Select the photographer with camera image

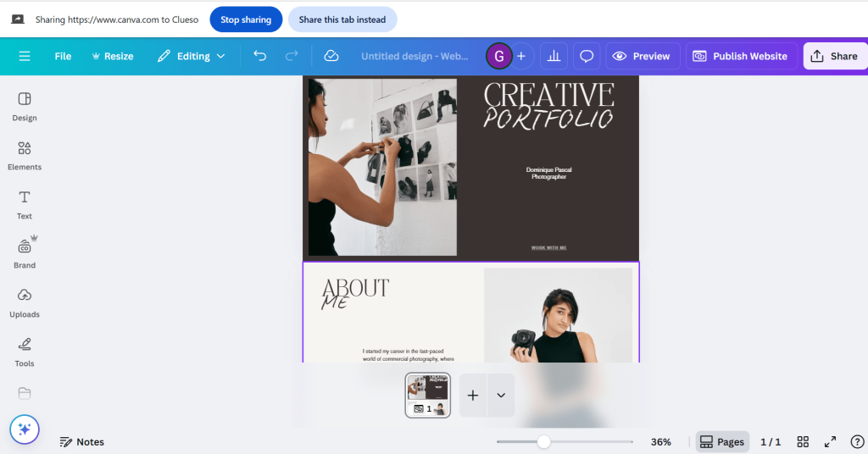pos(558,315)
